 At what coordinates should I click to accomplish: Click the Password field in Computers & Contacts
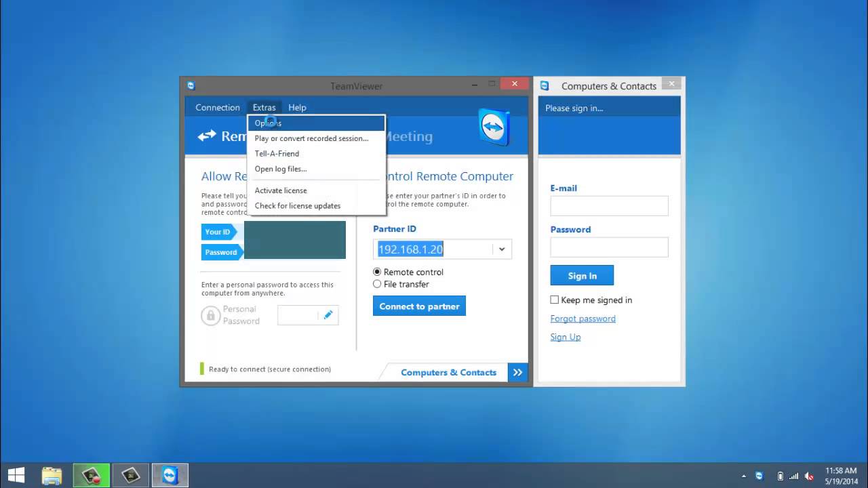609,247
